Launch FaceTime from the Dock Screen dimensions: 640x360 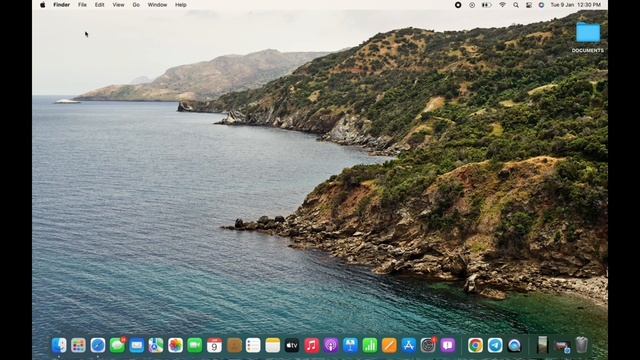coord(195,345)
